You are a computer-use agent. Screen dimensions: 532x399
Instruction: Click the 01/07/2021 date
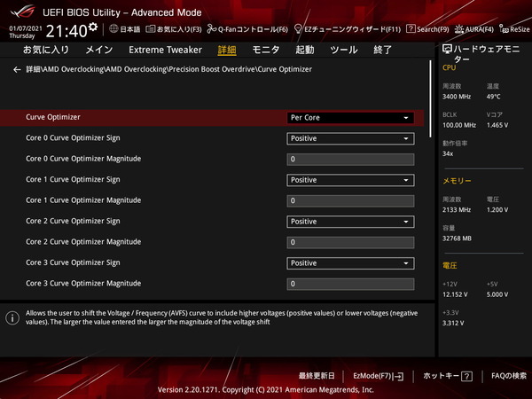tap(26, 28)
